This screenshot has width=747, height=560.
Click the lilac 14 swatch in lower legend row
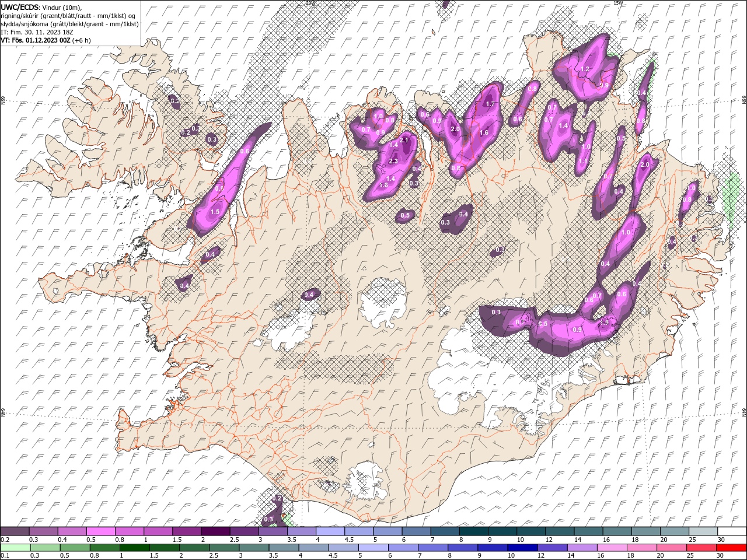582,548
